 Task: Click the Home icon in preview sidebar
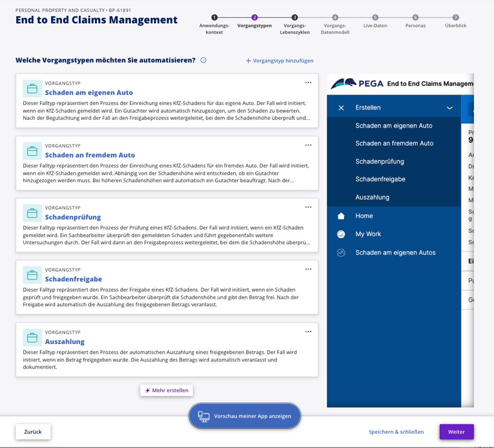coord(341,216)
